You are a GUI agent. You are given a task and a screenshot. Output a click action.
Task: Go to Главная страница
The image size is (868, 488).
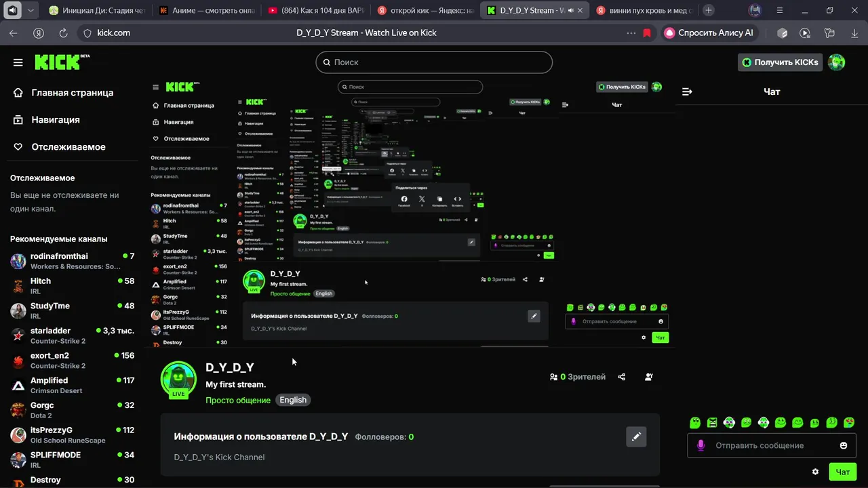pyautogui.click(x=63, y=92)
